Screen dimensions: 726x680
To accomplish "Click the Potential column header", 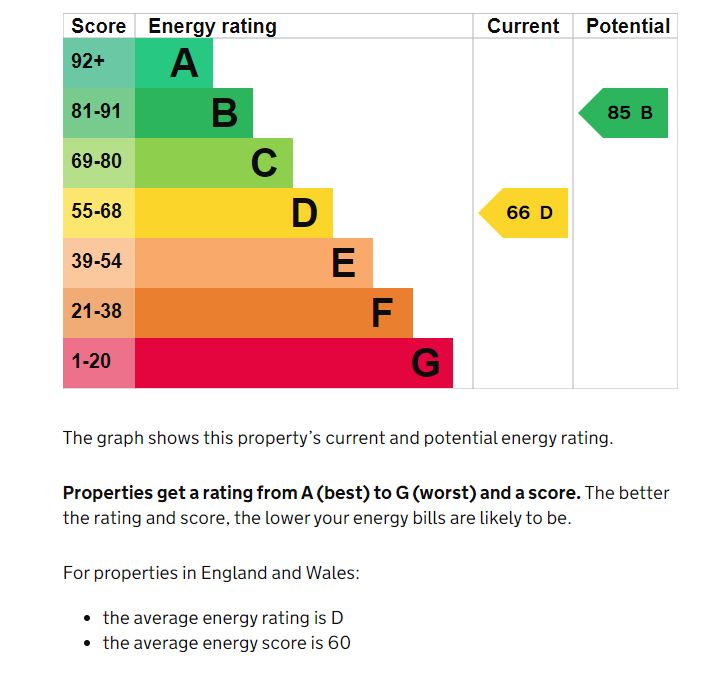I will (x=628, y=27).
